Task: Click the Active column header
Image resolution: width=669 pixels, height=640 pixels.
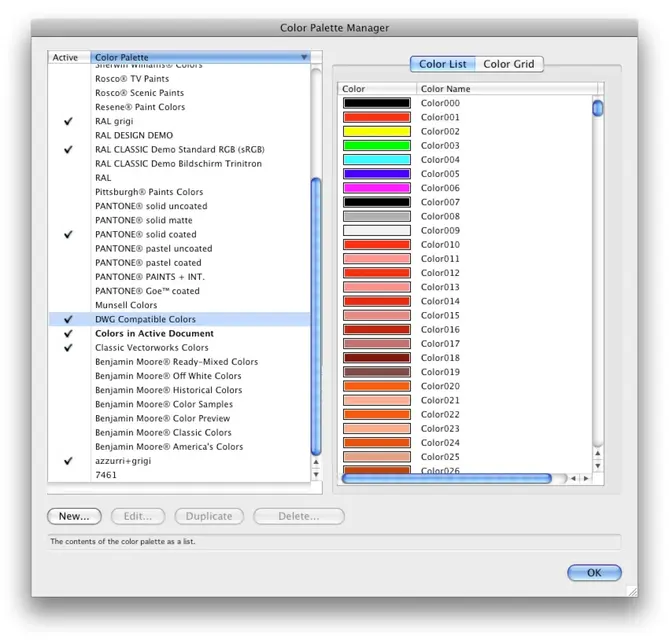Action: tap(69, 57)
